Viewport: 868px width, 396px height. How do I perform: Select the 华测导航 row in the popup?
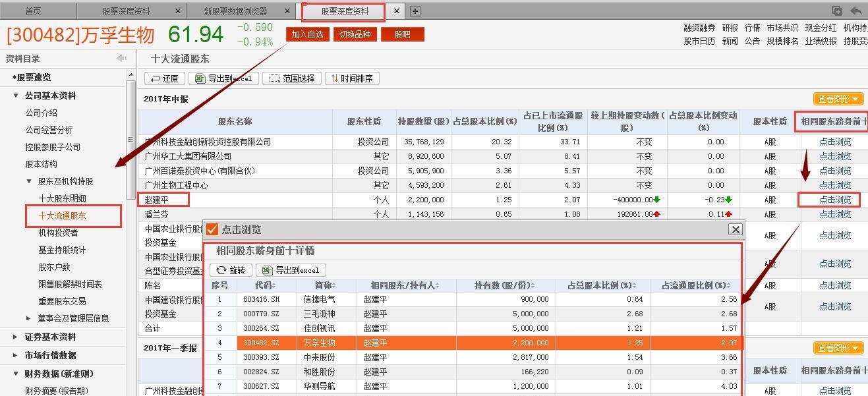[473, 386]
